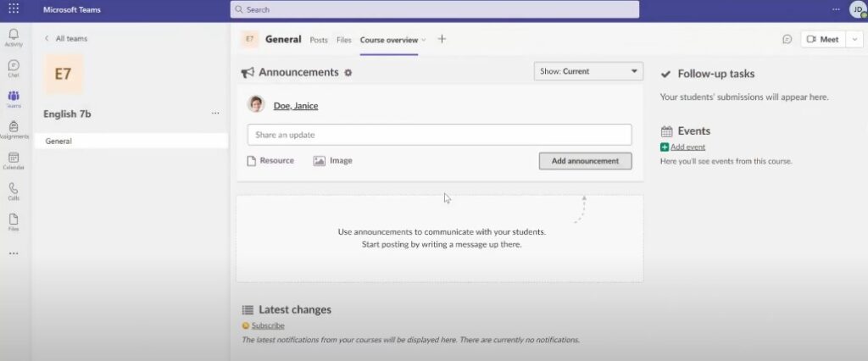Open the conversation icon near Meet
This screenshot has width=868, height=361.
tap(787, 39)
